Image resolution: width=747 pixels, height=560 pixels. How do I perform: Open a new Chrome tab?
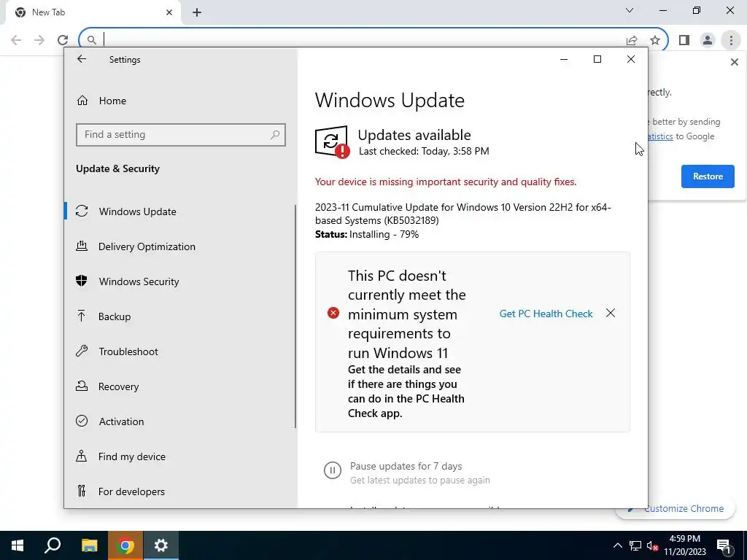coord(197,12)
